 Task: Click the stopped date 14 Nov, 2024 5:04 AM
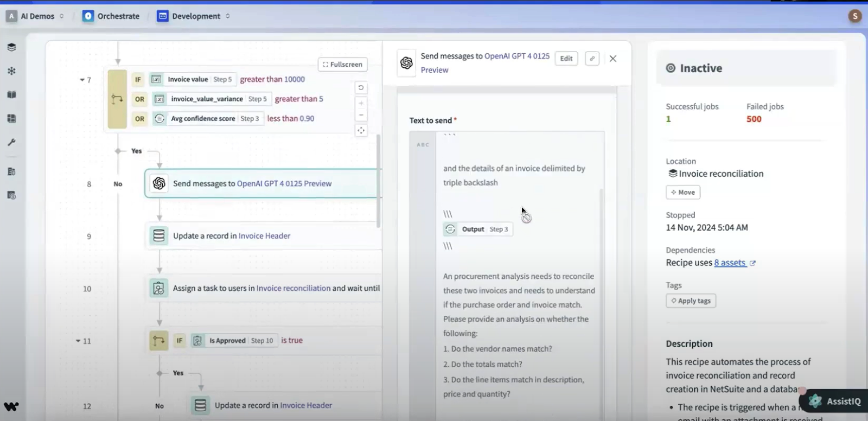[x=707, y=228]
